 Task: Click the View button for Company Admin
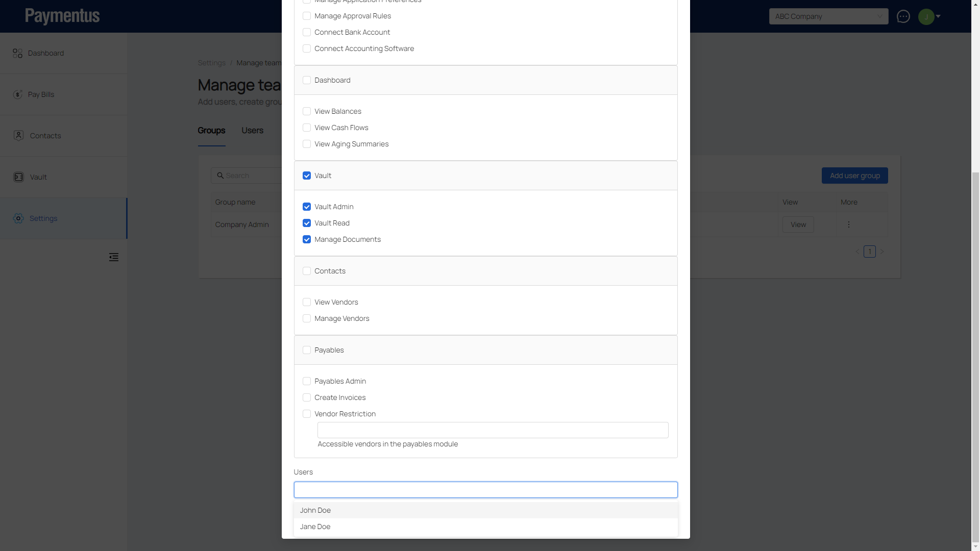[x=798, y=224]
